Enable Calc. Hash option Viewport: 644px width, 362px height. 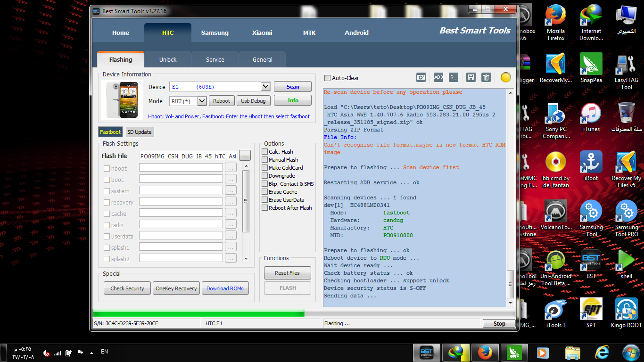point(265,152)
